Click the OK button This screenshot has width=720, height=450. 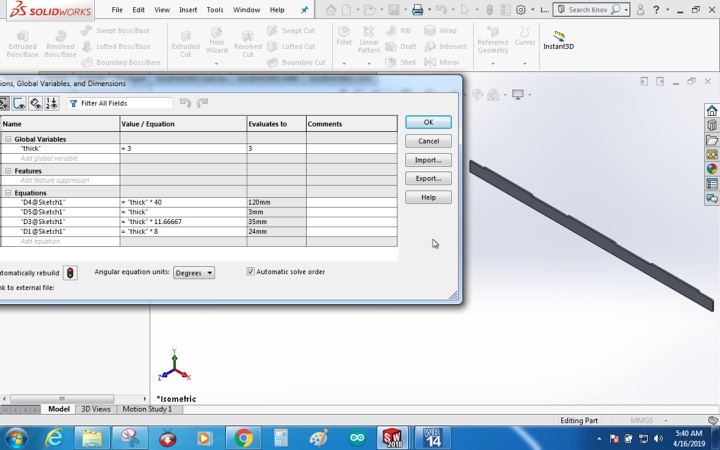[x=428, y=122]
